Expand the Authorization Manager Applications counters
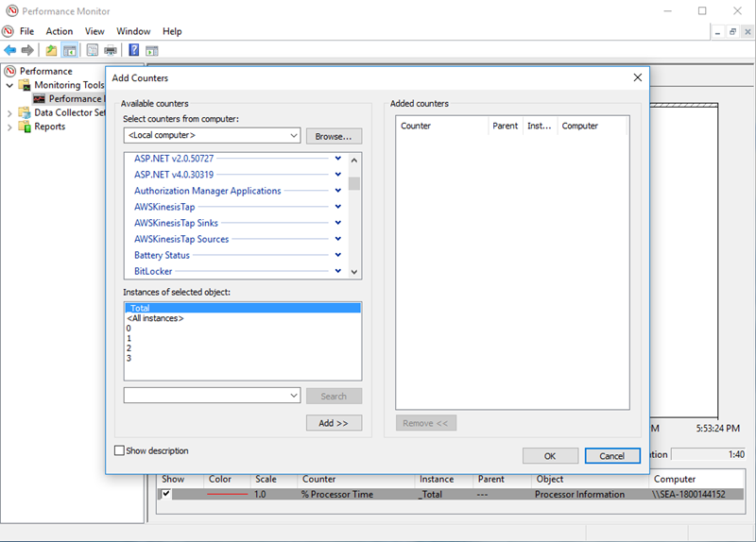 point(338,191)
